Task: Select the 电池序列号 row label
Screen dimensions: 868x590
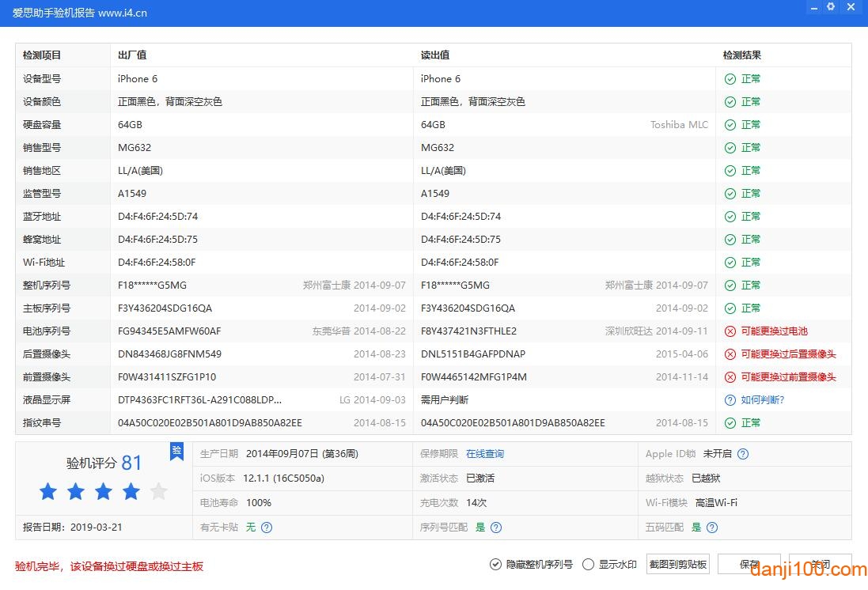Action: click(47, 331)
